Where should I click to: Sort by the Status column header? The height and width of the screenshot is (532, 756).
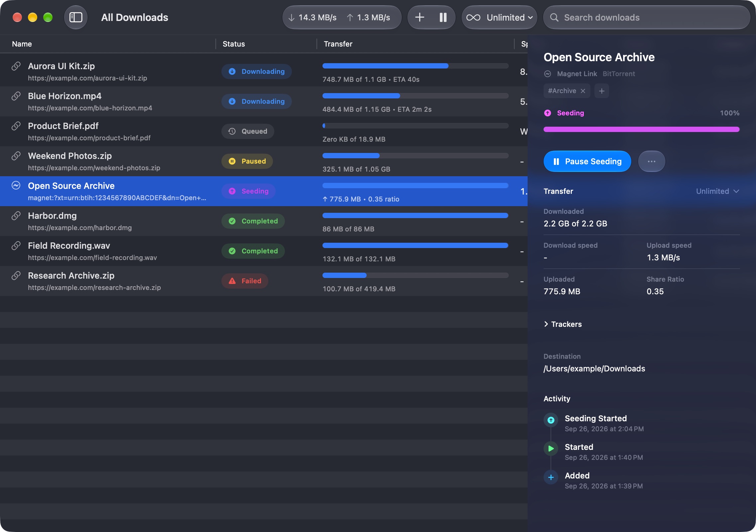234,44
